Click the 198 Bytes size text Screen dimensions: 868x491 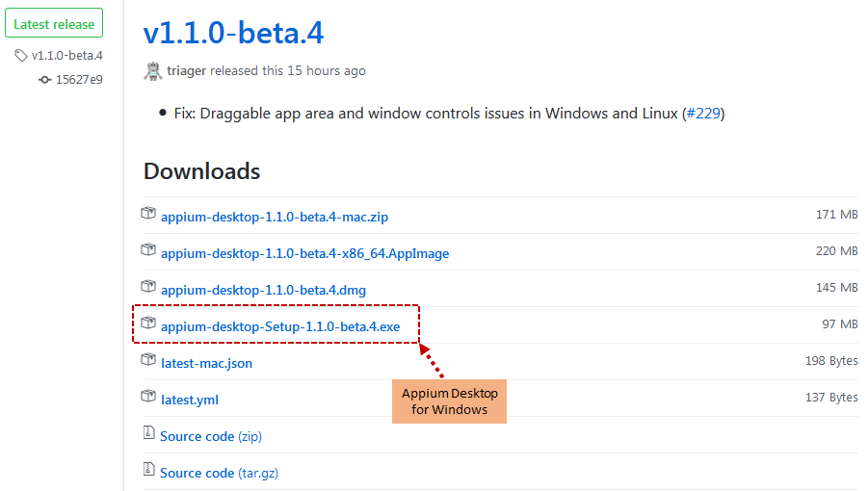click(x=831, y=360)
